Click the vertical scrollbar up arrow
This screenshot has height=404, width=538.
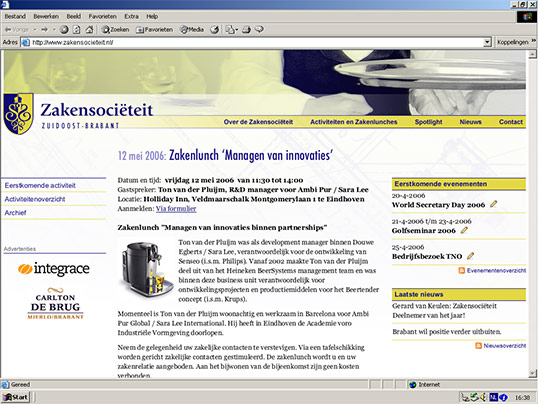point(532,54)
